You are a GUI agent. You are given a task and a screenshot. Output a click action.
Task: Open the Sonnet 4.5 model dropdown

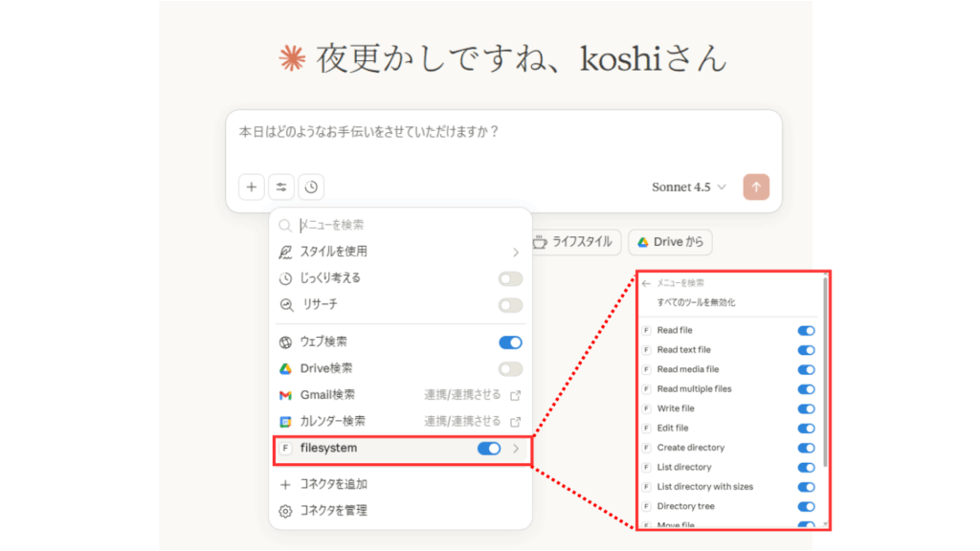tap(689, 187)
